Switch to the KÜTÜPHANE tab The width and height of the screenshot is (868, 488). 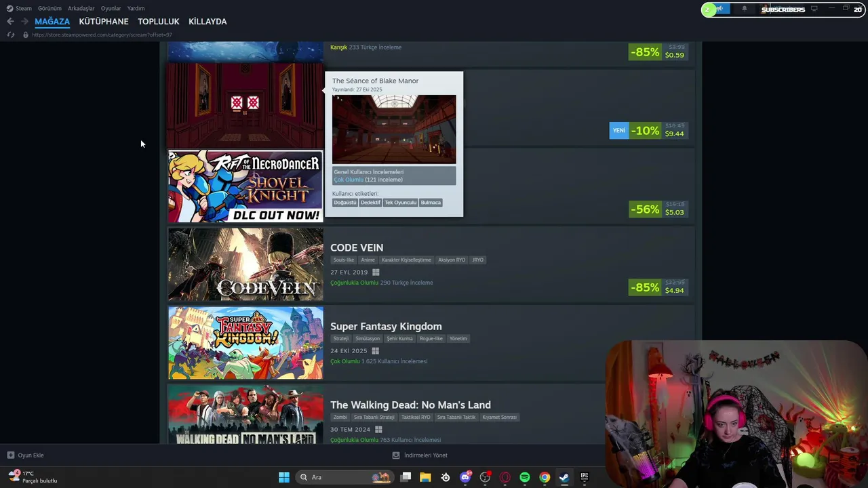coord(104,22)
